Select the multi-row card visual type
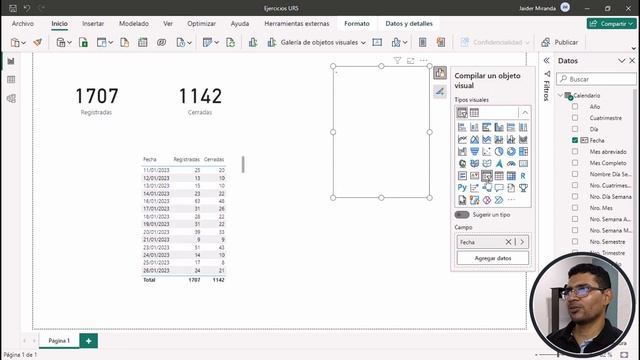This screenshot has height=360, width=640. click(462, 176)
